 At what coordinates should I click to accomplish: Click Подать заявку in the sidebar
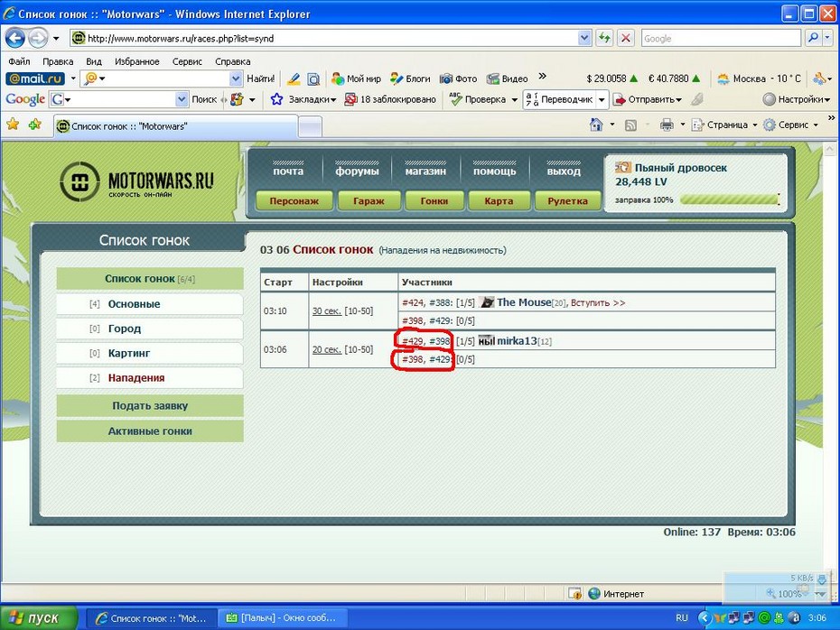150,406
